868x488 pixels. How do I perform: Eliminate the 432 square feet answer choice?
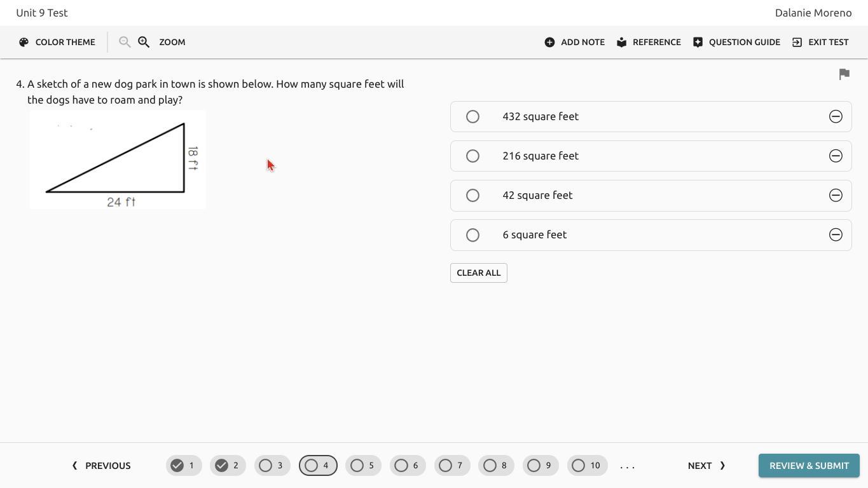click(x=836, y=116)
